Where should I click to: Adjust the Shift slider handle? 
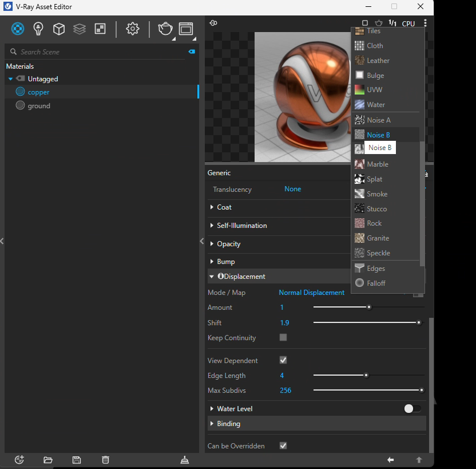[x=419, y=322]
